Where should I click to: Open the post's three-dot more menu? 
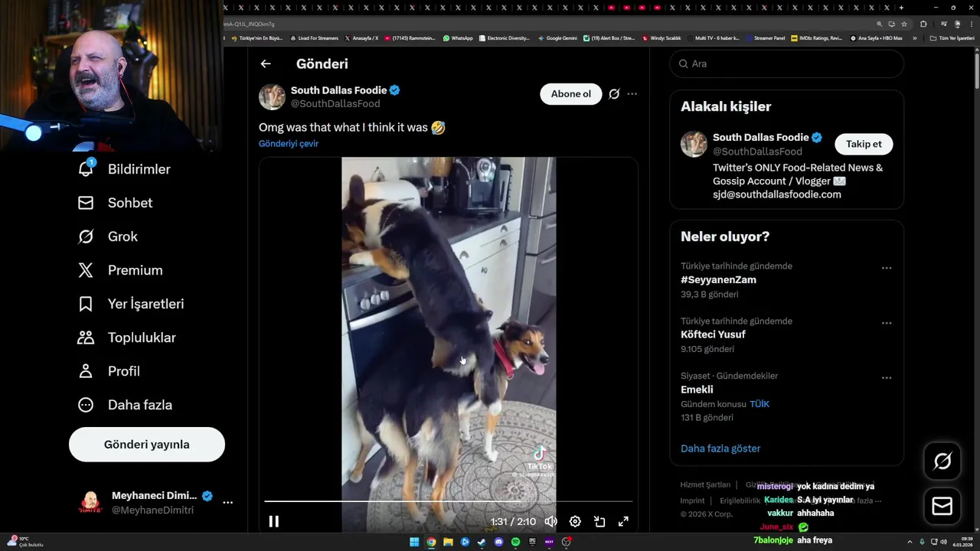click(632, 94)
